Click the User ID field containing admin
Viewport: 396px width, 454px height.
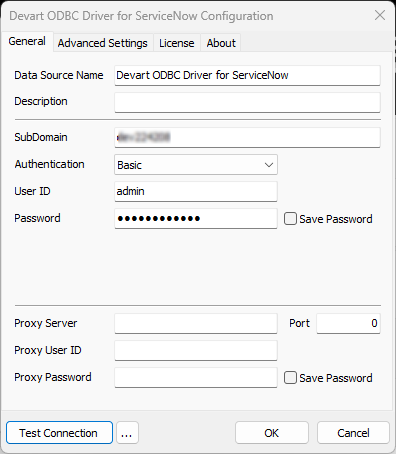[196, 191]
